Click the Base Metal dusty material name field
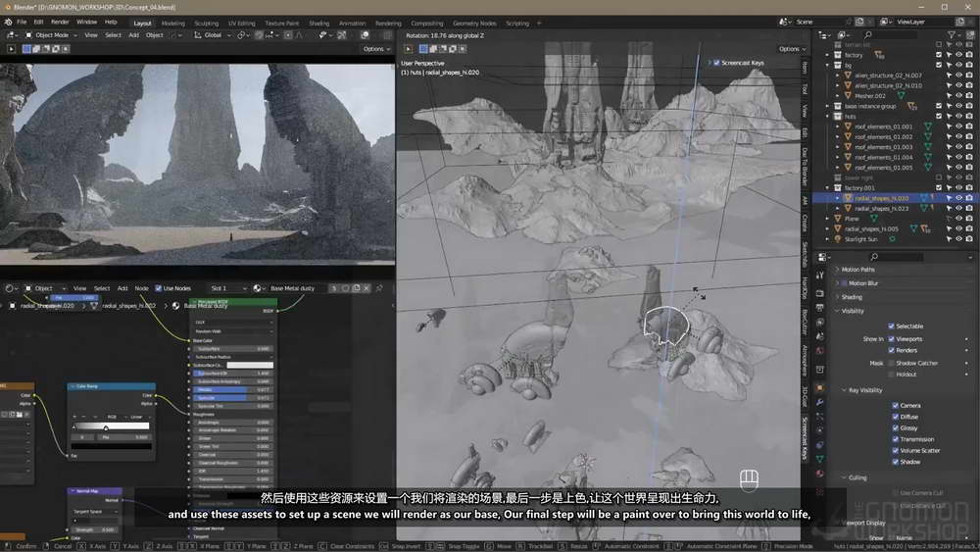980x552 pixels. pos(297,288)
